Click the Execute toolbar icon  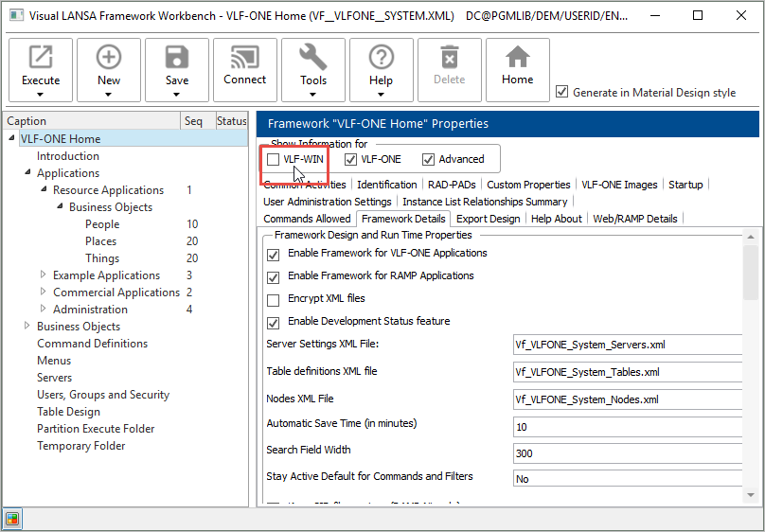[41, 59]
